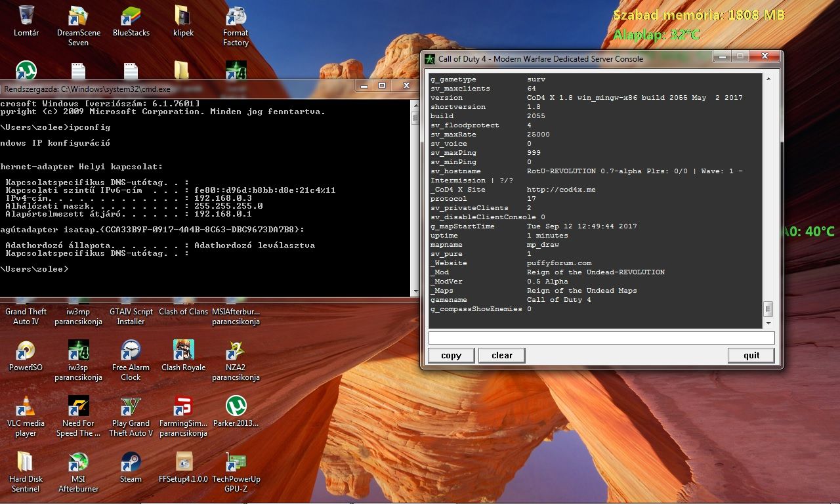
Task: Select the iw3mp parancsikonja shortcut label
Action: coord(78,317)
